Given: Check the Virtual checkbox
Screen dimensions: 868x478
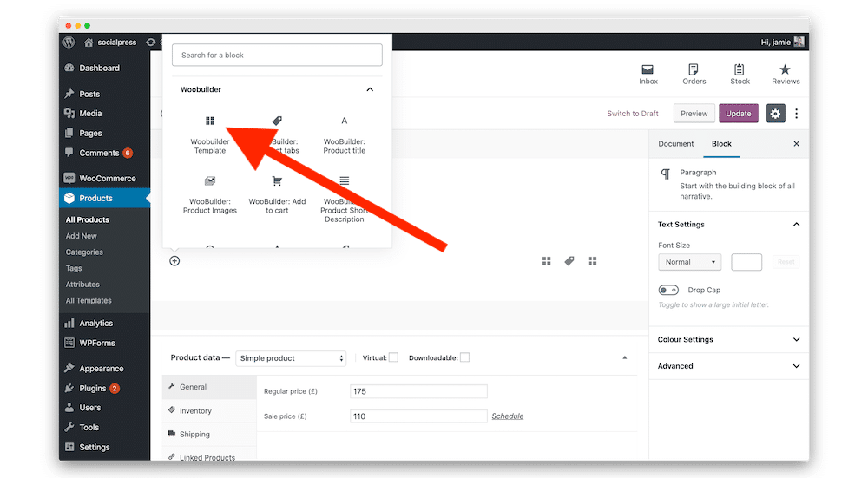Looking at the screenshot, I should click(x=393, y=357).
